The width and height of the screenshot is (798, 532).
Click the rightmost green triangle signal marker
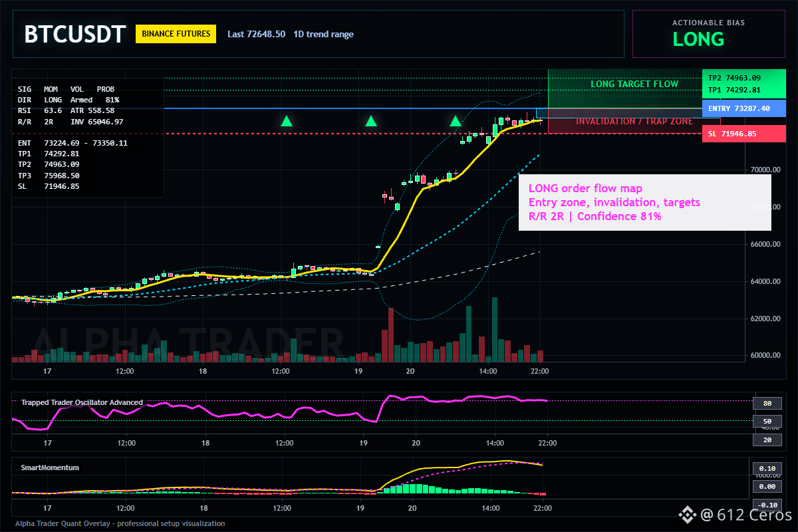pyautogui.click(x=456, y=121)
